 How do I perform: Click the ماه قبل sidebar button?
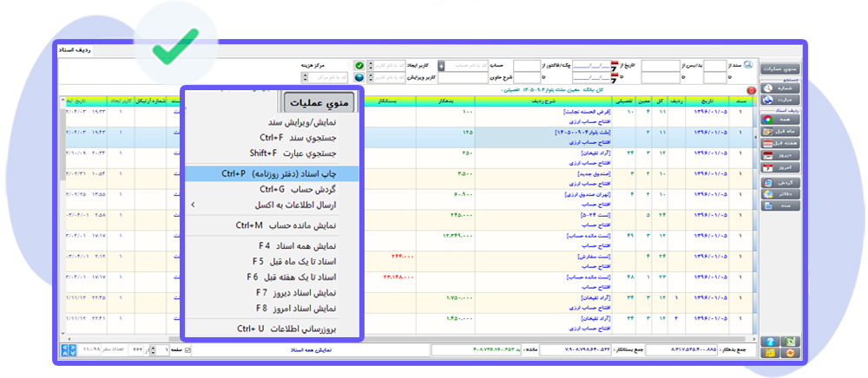coord(779,132)
